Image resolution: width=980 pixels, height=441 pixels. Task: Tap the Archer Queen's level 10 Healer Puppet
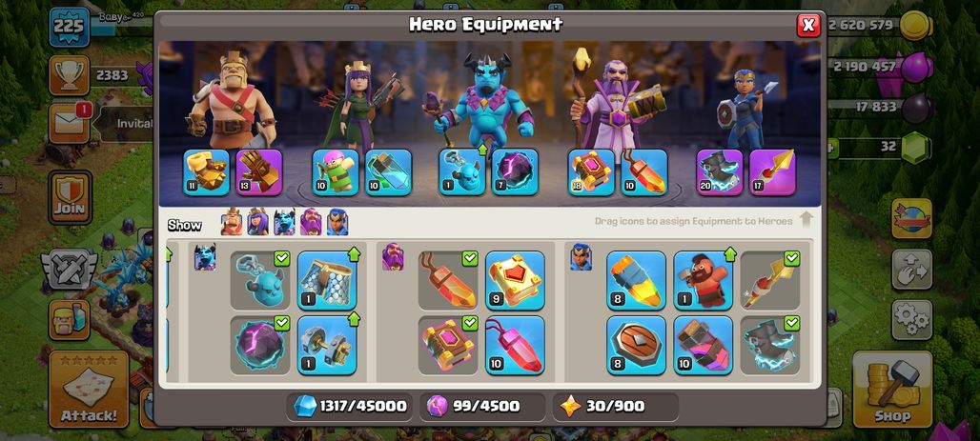point(336,172)
